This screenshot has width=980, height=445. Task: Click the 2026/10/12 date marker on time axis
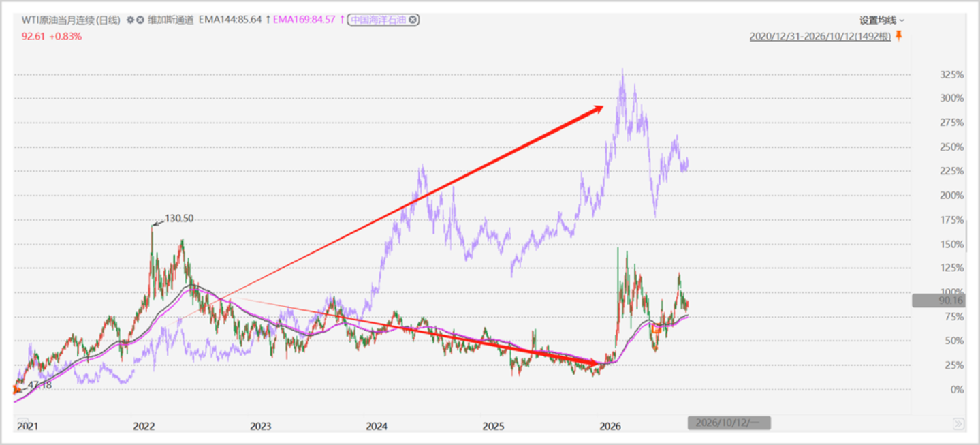pyautogui.click(x=729, y=423)
